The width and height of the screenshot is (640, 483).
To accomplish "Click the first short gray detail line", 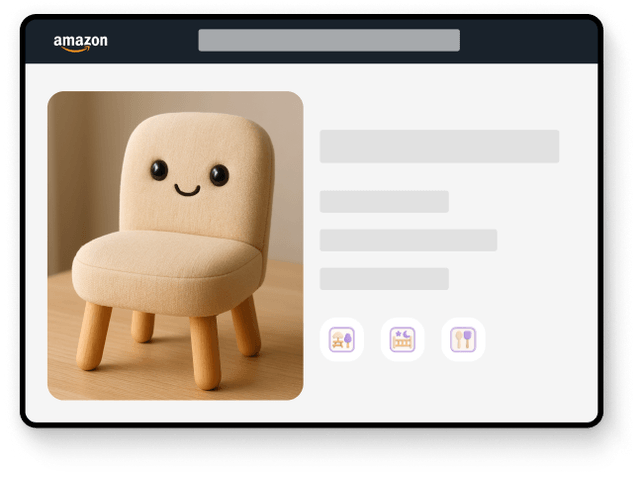I will click(384, 201).
